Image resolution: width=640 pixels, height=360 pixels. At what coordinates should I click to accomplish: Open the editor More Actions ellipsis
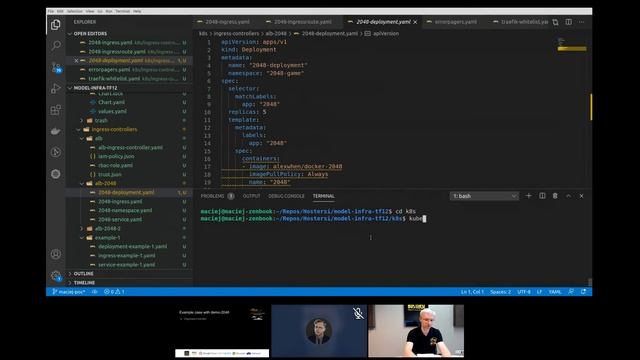582,22
